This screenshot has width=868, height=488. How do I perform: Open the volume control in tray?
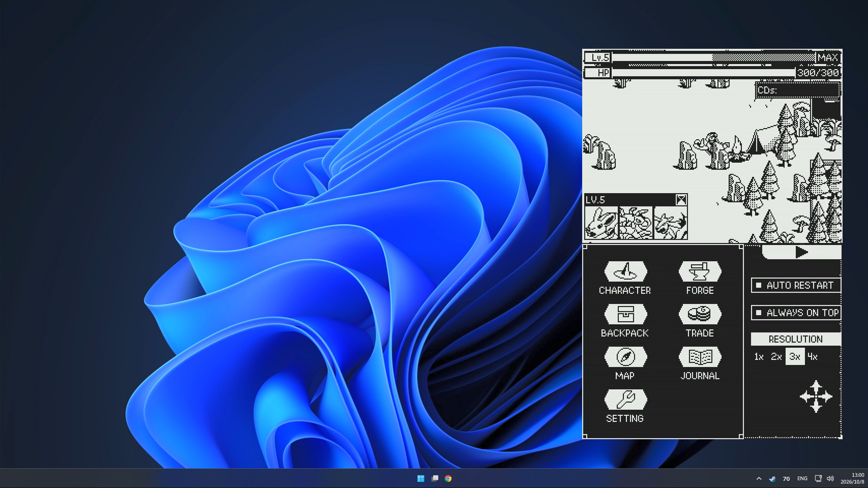830,479
